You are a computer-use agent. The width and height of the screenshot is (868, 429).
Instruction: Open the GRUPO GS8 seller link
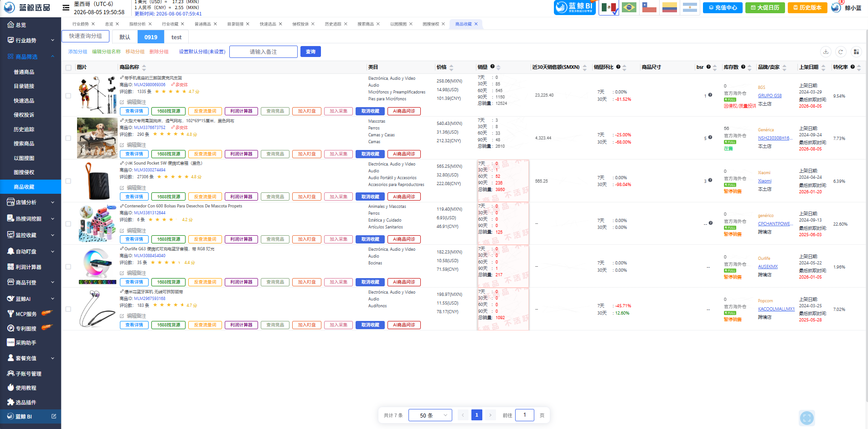pyautogui.click(x=770, y=96)
